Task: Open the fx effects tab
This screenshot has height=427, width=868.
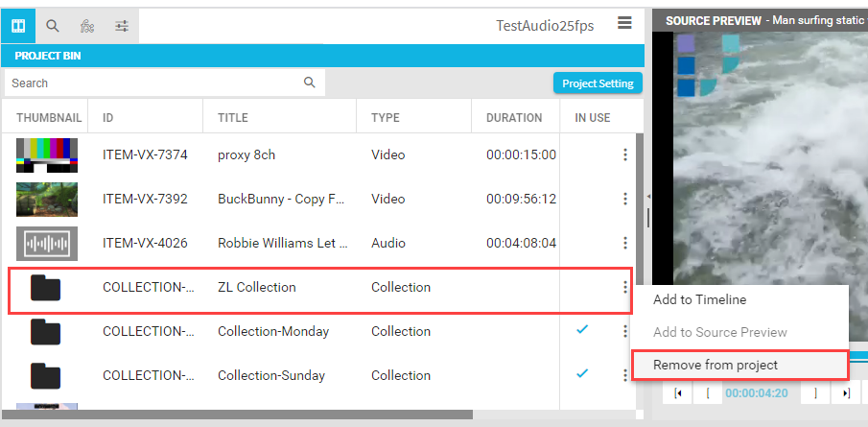Action: tap(87, 26)
